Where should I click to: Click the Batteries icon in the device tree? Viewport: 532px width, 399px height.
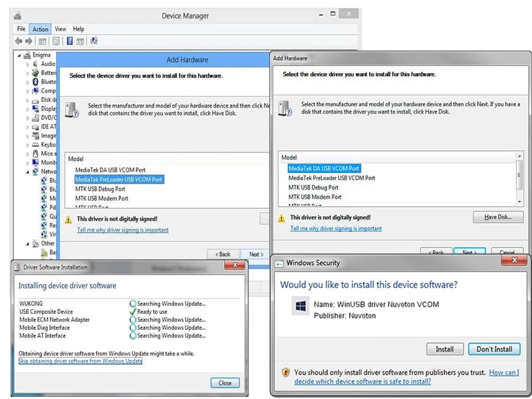[x=35, y=72]
